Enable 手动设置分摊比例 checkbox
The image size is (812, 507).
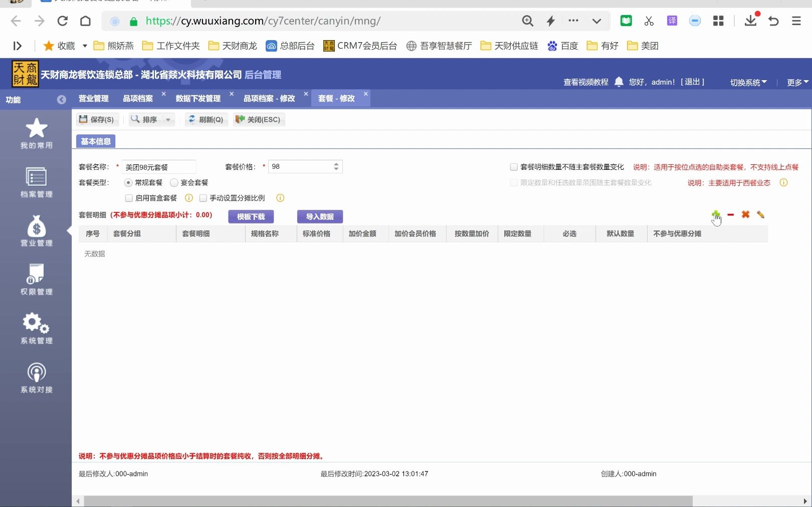(203, 198)
